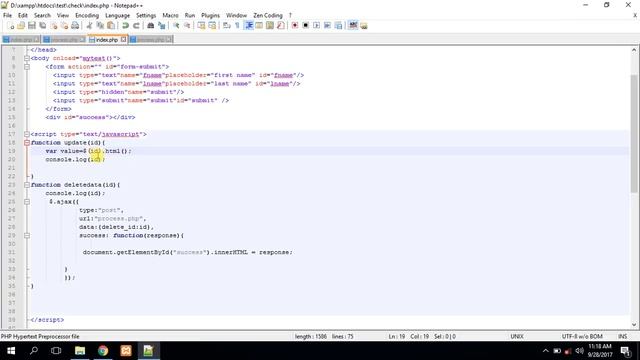This screenshot has width=640, height=360.
Task: Undo the last edit with Undo icon
Action: coord(125,26)
